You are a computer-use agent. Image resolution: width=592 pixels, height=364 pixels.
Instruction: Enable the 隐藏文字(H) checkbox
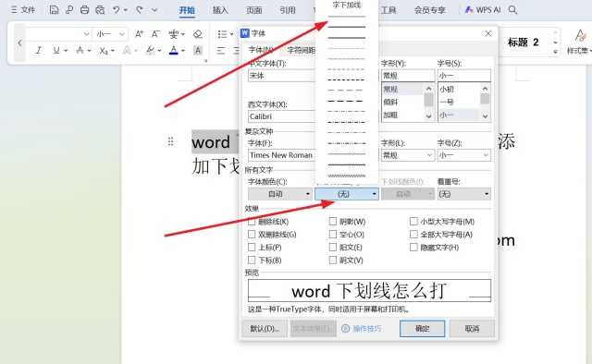click(x=413, y=247)
